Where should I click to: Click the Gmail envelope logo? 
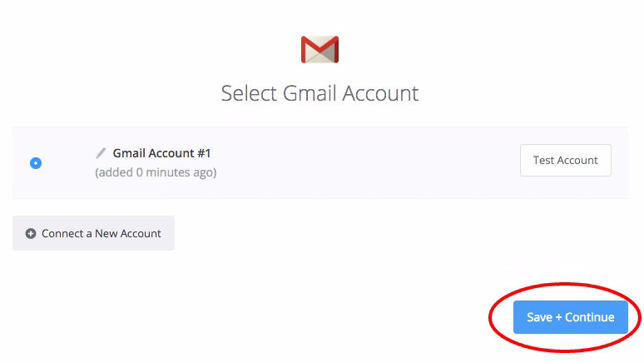[320, 49]
